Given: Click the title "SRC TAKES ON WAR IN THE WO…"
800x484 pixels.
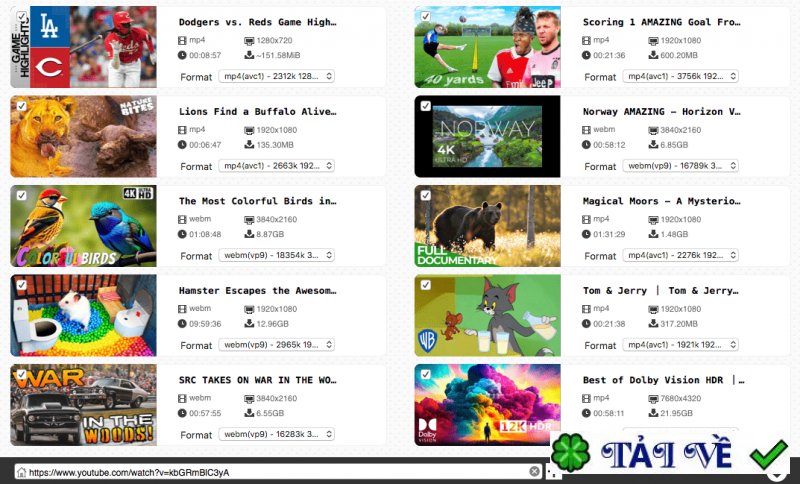Looking at the screenshot, I should pos(258,380).
